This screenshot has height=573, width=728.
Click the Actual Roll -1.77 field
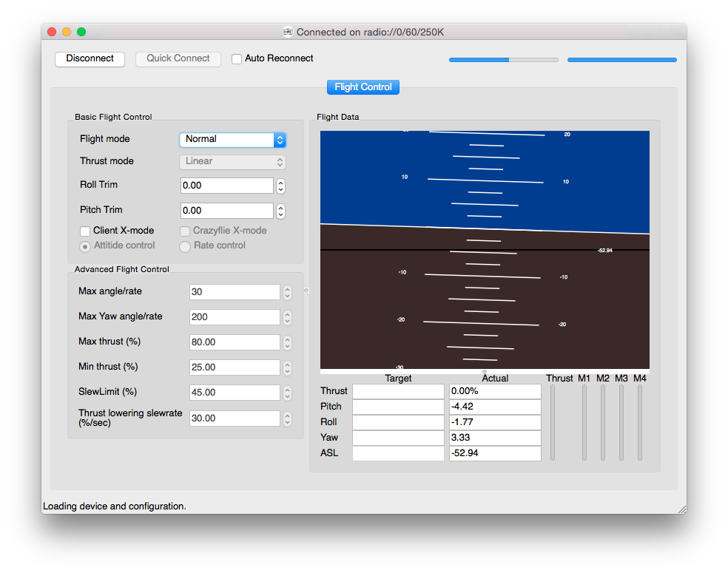(x=495, y=422)
